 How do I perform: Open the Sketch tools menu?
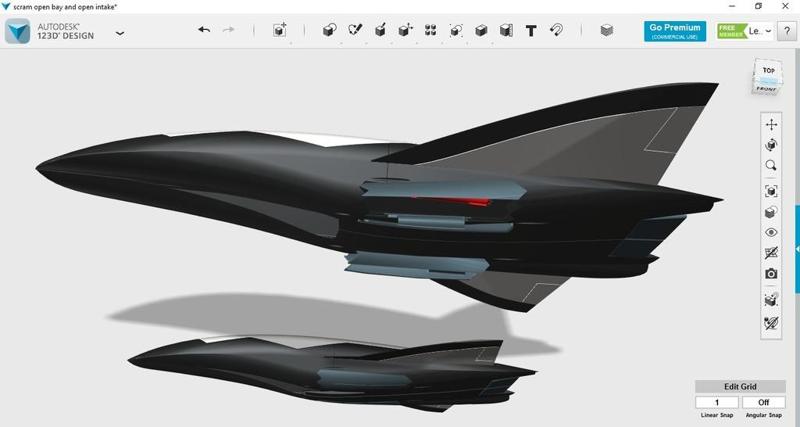355,30
